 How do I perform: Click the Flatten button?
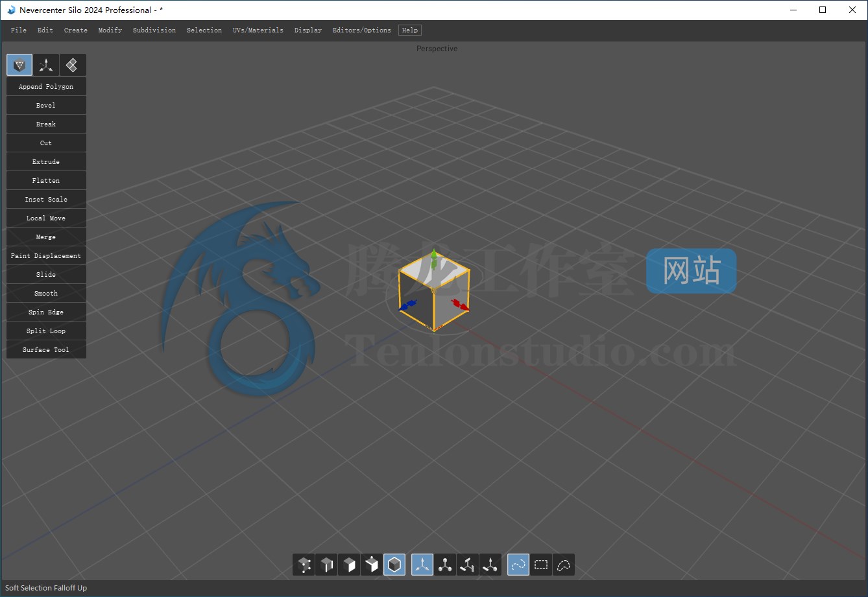point(46,181)
